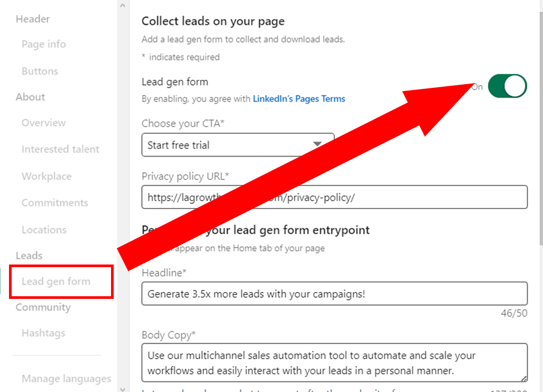This screenshot has height=392, width=543.
Task: Click sidebar scroll up arrow
Action: (123, 6)
